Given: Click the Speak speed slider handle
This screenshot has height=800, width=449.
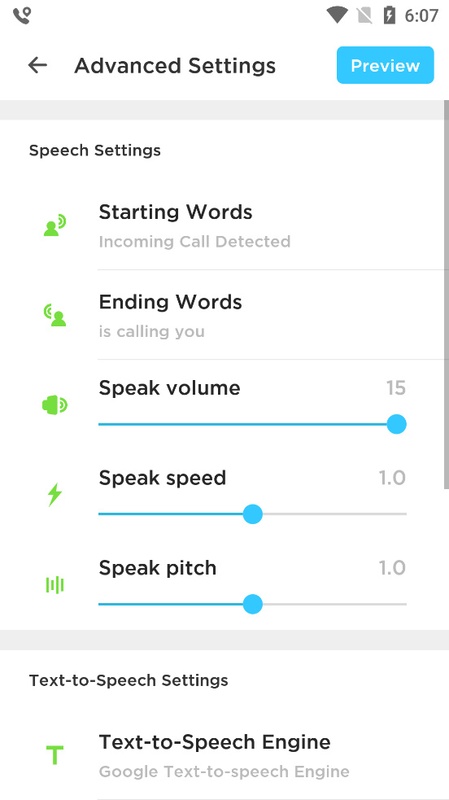Looking at the screenshot, I should [x=253, y=514].
